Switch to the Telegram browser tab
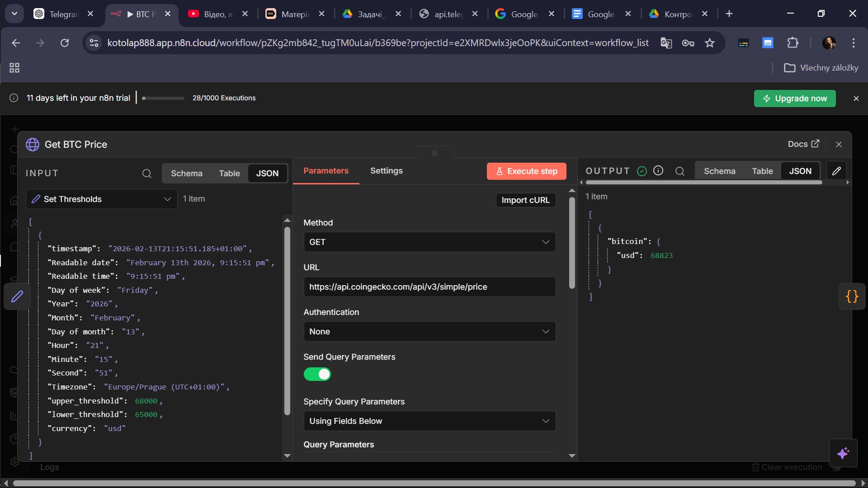This screenshot has height=488, width=868. point(63,14)
